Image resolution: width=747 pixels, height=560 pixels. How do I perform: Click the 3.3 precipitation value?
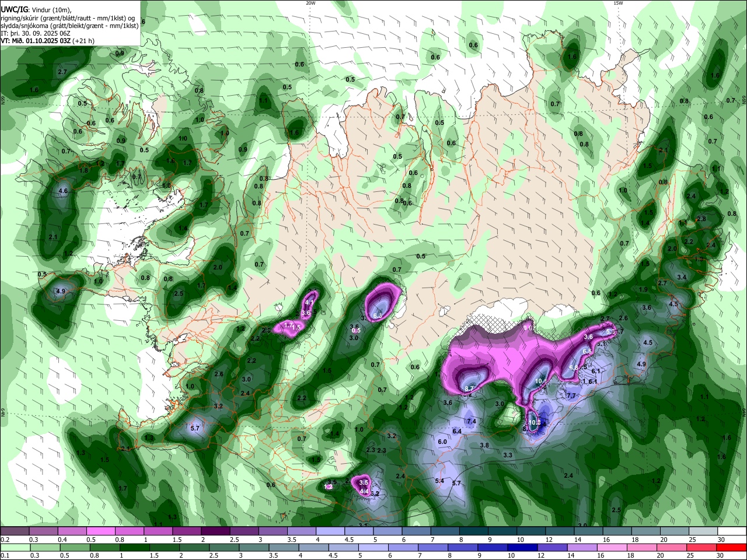tap(508, 455)
